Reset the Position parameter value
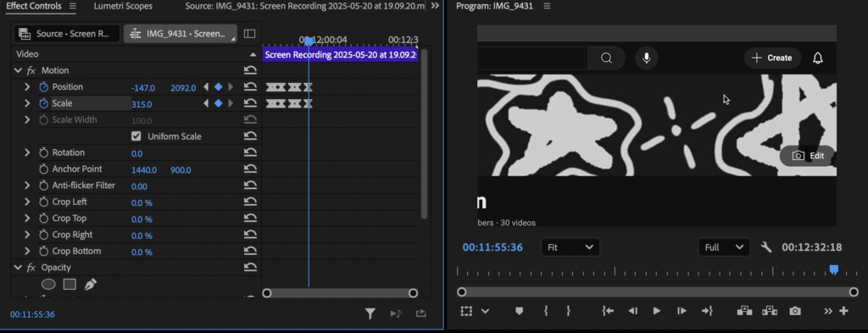The height and width of the screenshot is (333, 868). tap(250, 86)
